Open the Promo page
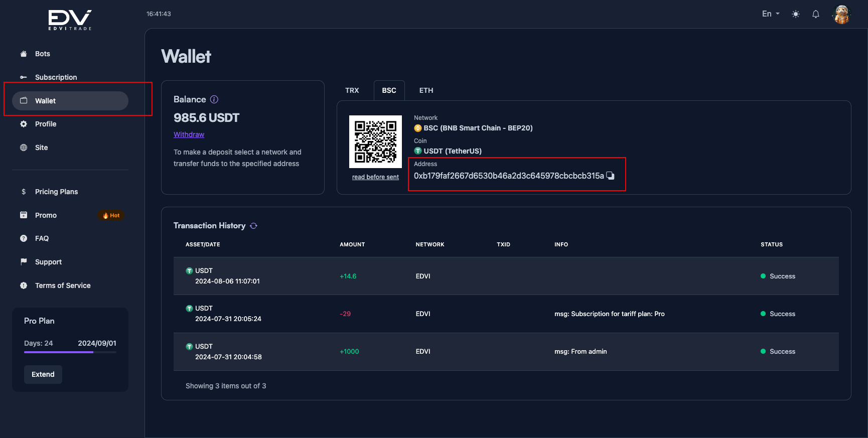The height and width of the screenshot is (438, 868). 46,215
